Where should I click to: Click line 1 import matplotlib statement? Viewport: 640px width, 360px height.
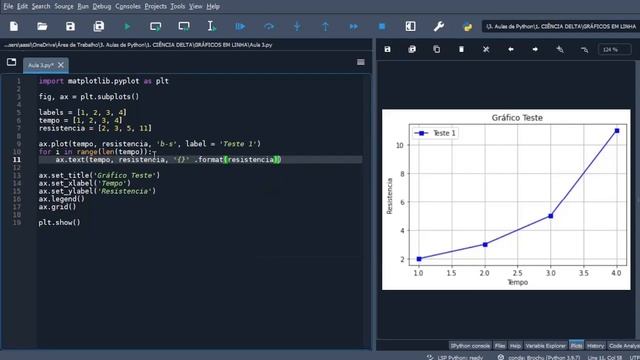coord(104,81)
